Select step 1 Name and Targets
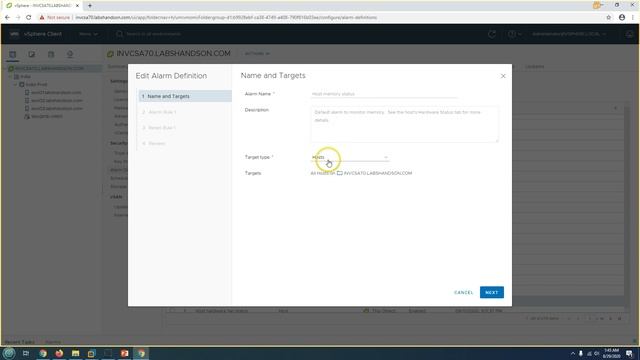 point(185,96)
